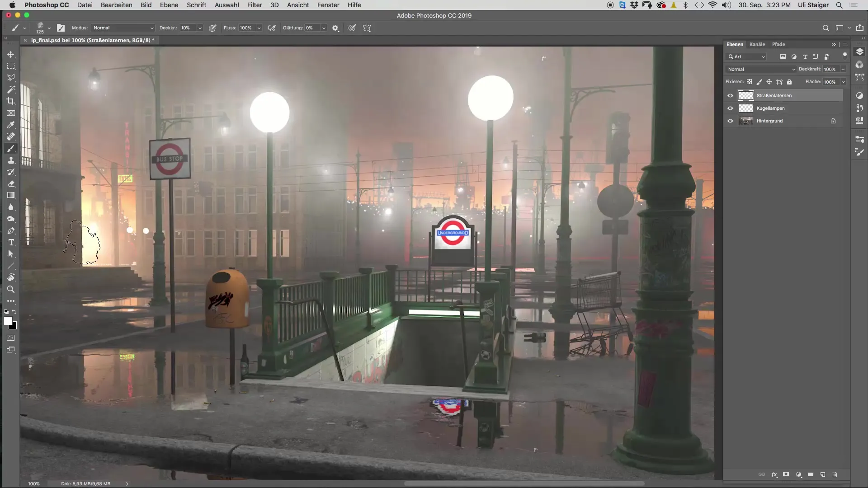The width and height of the screenshot is (868, 488).
Task: Open the Ebene menu
Action: [169, 5]
